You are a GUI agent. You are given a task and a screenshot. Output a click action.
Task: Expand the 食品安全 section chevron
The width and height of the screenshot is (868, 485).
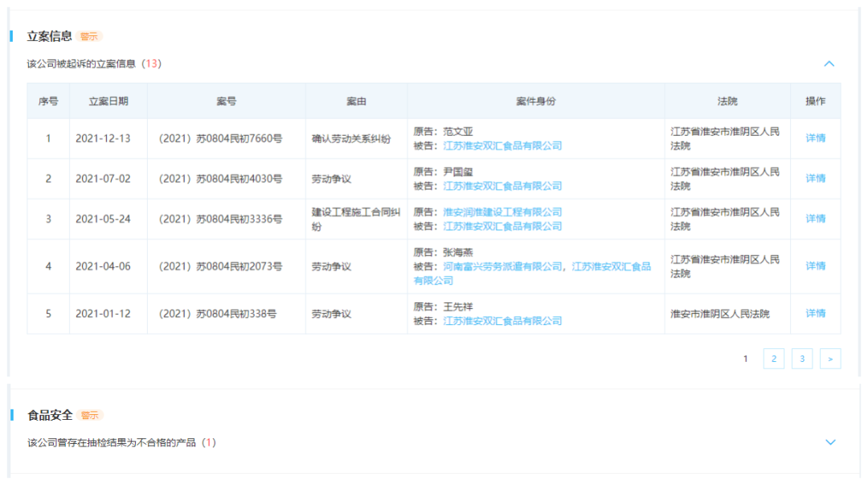[x=830, y=442]
